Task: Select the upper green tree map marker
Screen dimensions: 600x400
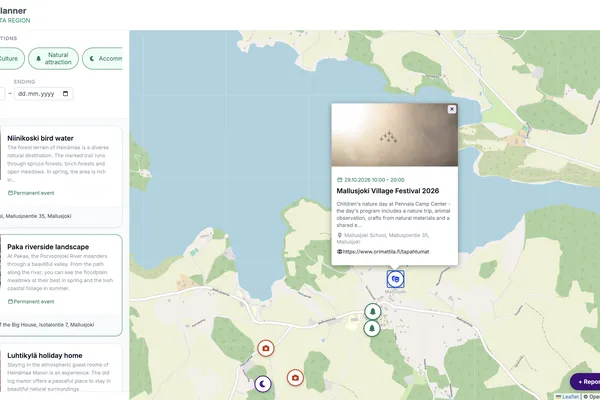Action: tap(372, 312)
